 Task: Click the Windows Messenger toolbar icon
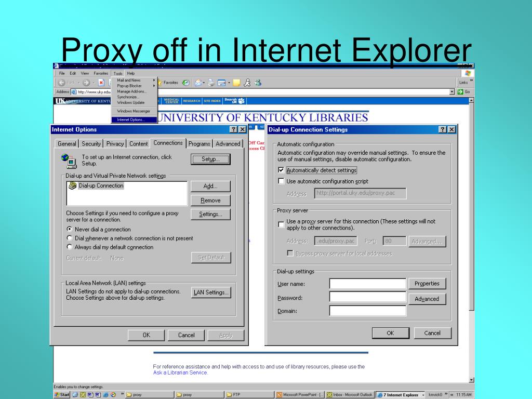click(258, 83)
